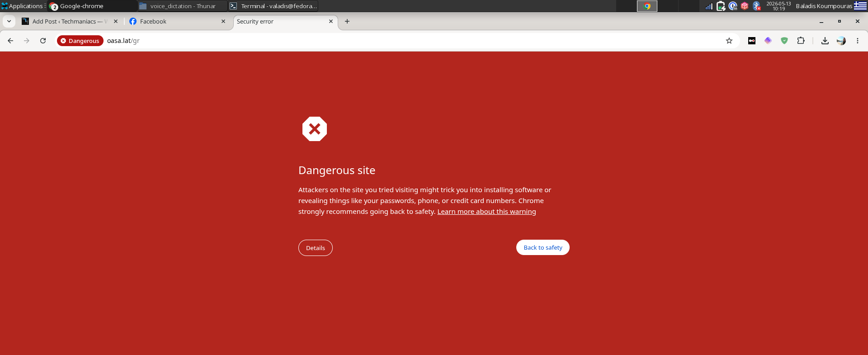
Task: Expand the tab search dropdown arrow
Action: pos(9,21)
